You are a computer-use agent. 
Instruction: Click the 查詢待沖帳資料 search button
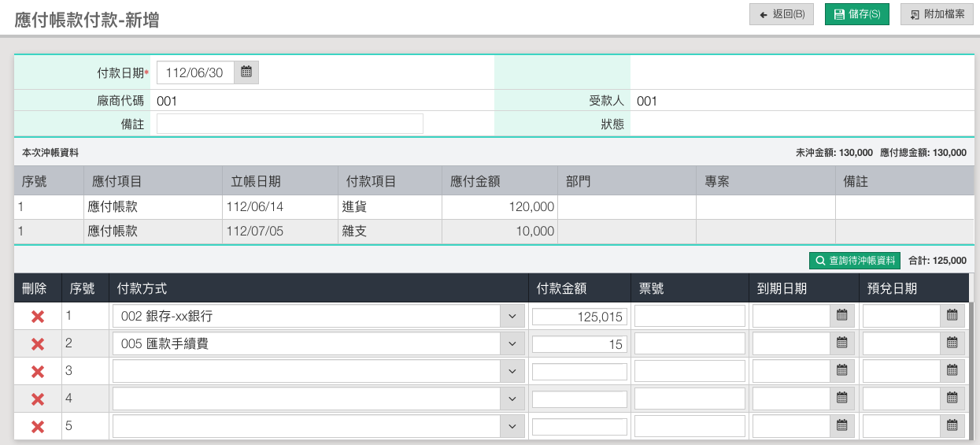coord(855,261)
